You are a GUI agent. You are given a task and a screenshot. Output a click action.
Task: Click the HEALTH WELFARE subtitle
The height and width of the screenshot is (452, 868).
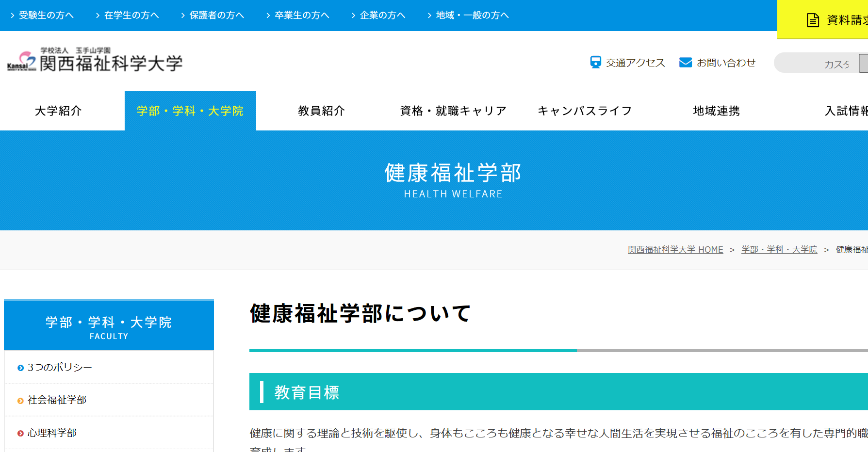[453, 194]
